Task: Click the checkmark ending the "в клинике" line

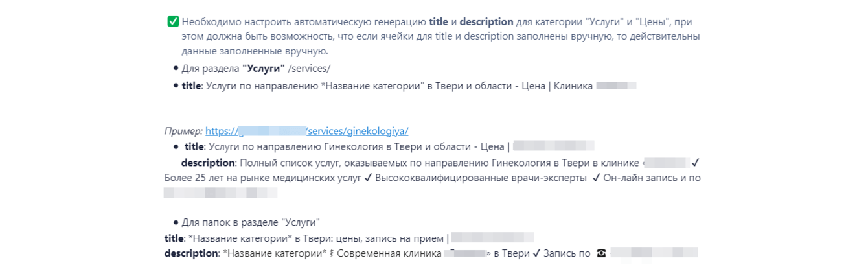Action: tap(695, 162)
